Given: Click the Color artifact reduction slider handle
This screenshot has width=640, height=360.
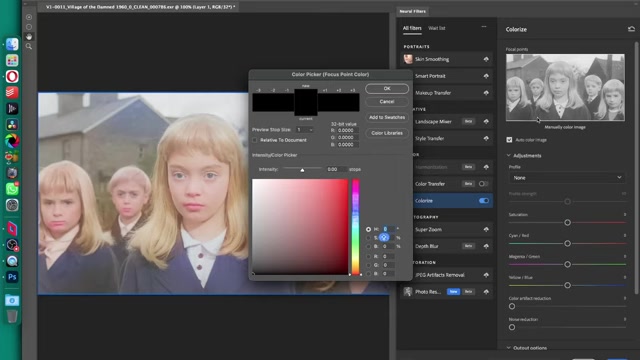Looking at the screenshot, I should tap(512, 306).
